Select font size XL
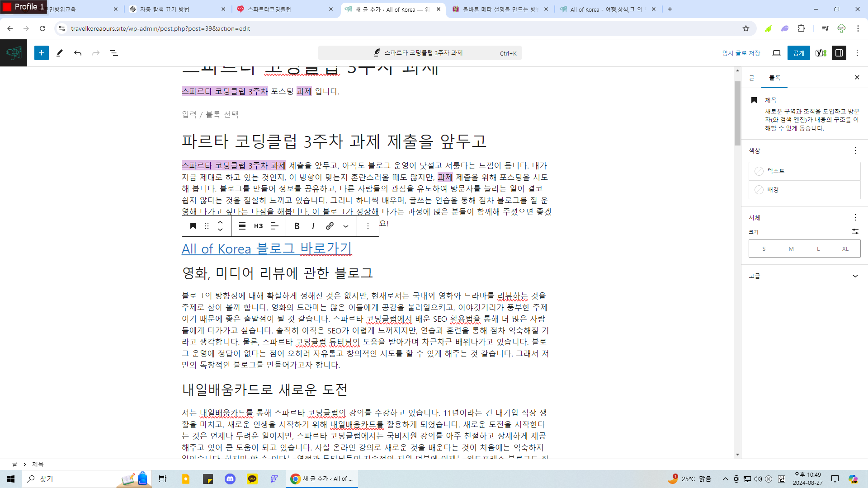Screen dimensions: 868x488 pyautogui.click(x=845, y=249)
